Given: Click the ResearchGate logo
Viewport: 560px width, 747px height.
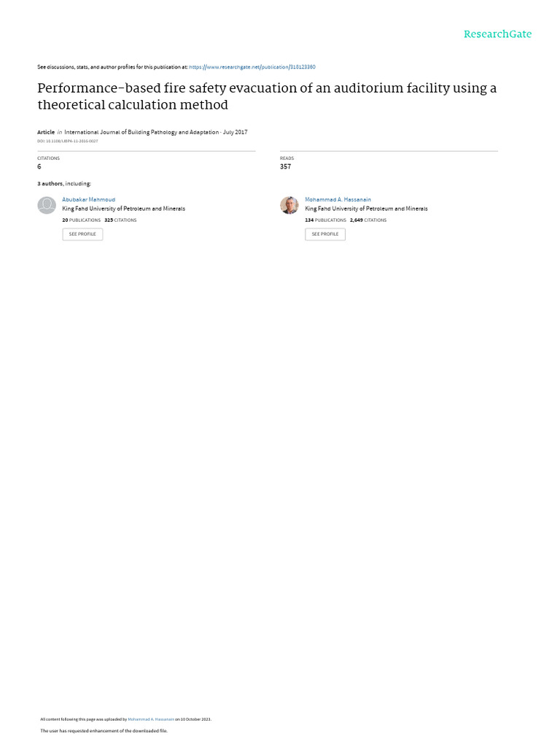Looking at the screenshot, I should click(x=497, y=34).
